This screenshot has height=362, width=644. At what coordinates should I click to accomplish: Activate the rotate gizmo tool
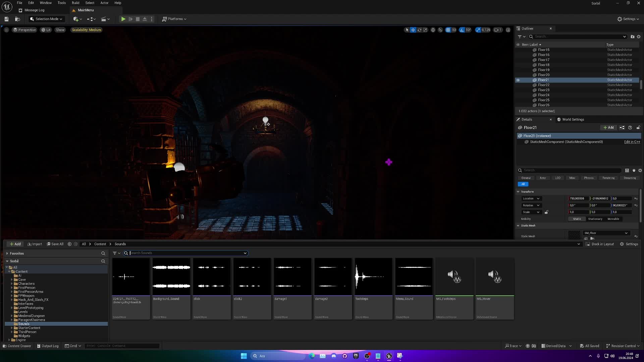tap(419, 30)
